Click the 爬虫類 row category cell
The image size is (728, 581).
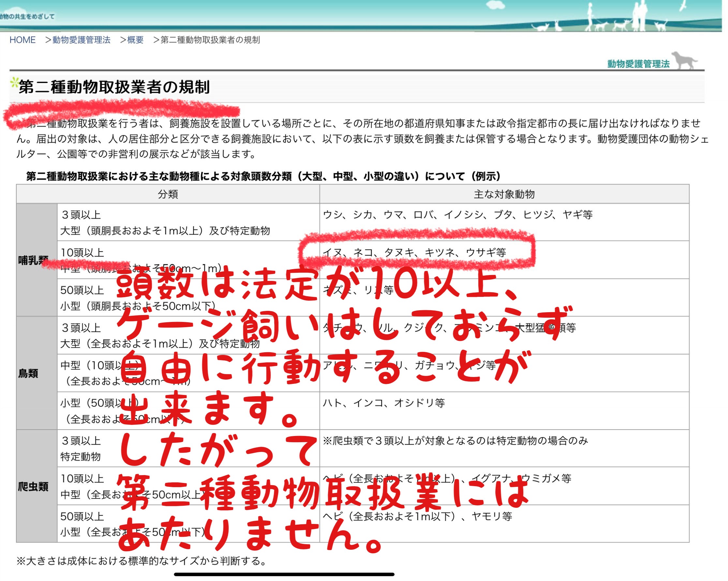pyautogui.click(x=33, y=486)
